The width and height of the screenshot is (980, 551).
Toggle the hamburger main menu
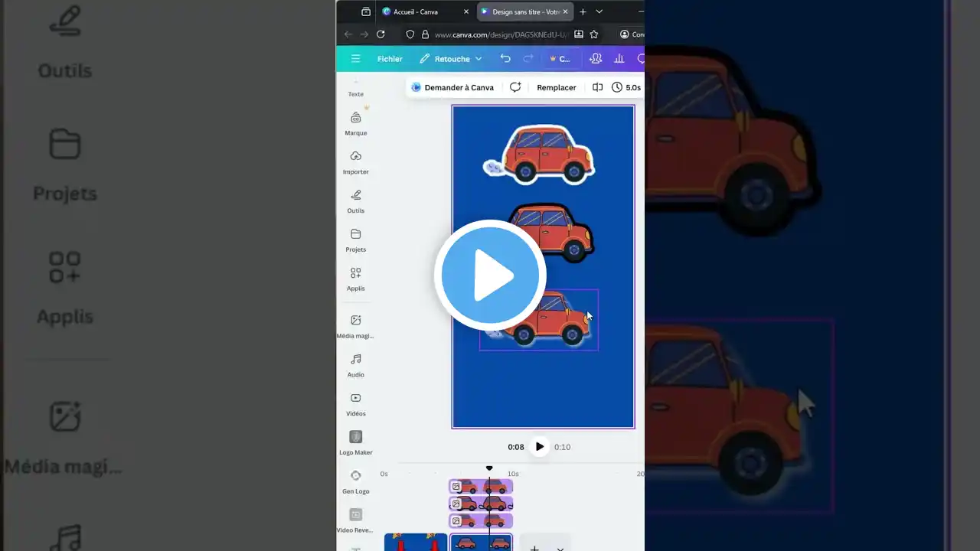pyautogui.click(x=355, y=59)
